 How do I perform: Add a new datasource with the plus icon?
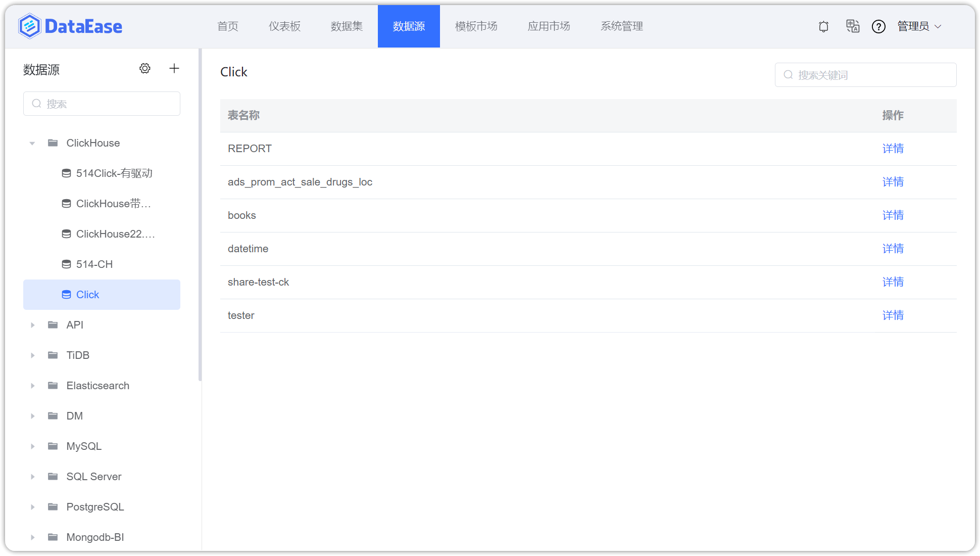coord(174,68)
